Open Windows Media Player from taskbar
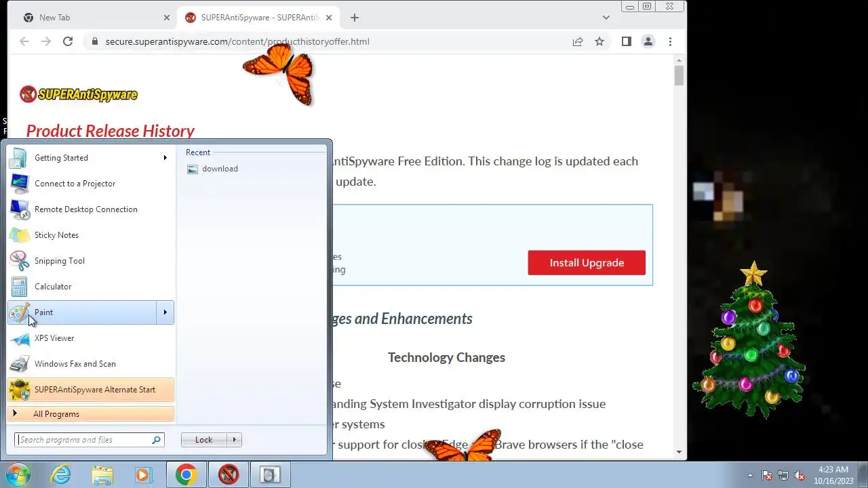868x488 pixels. [143, 475]
